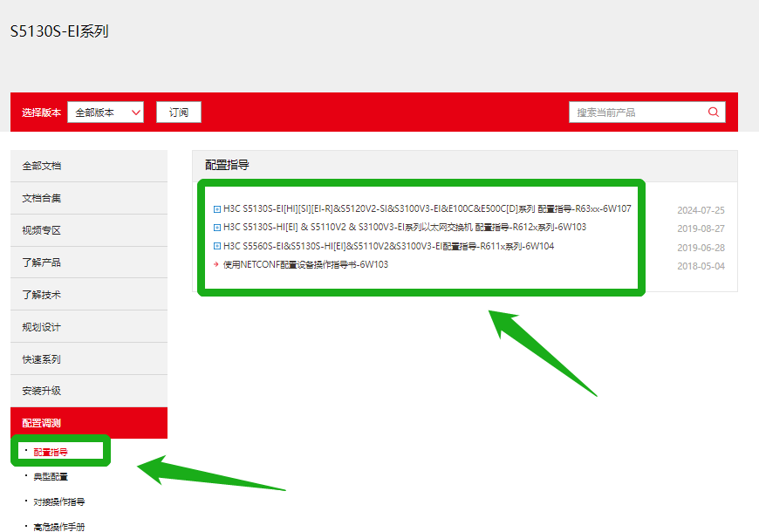Click the S5130S-EI系列 page title
This screenshot has width=759, height=532.
point(59,31)
